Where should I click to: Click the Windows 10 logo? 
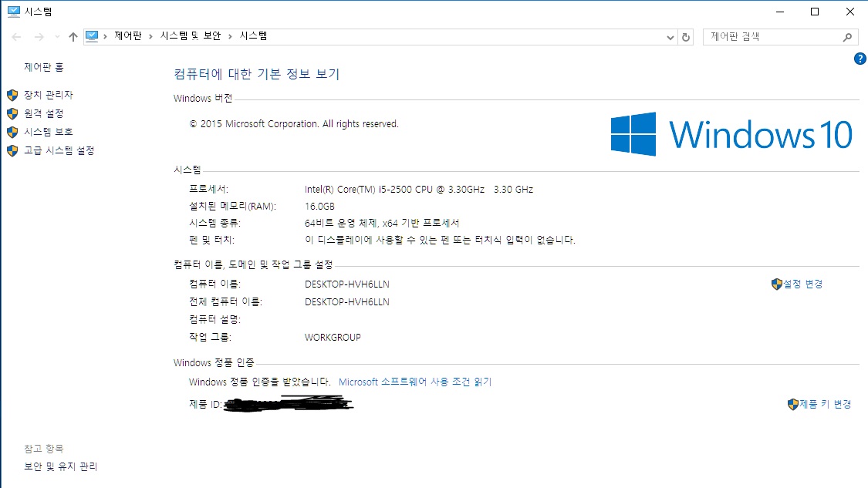(x=731, y=134)
